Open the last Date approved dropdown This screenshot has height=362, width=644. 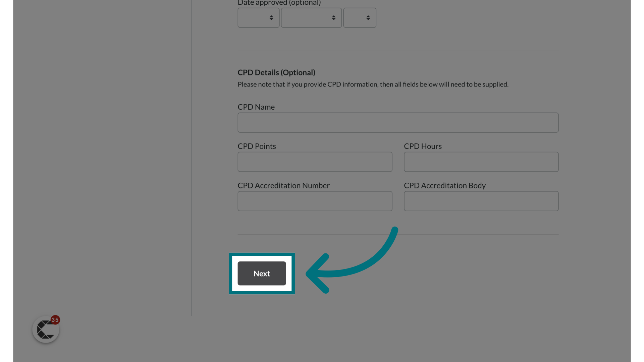point(360,18)
